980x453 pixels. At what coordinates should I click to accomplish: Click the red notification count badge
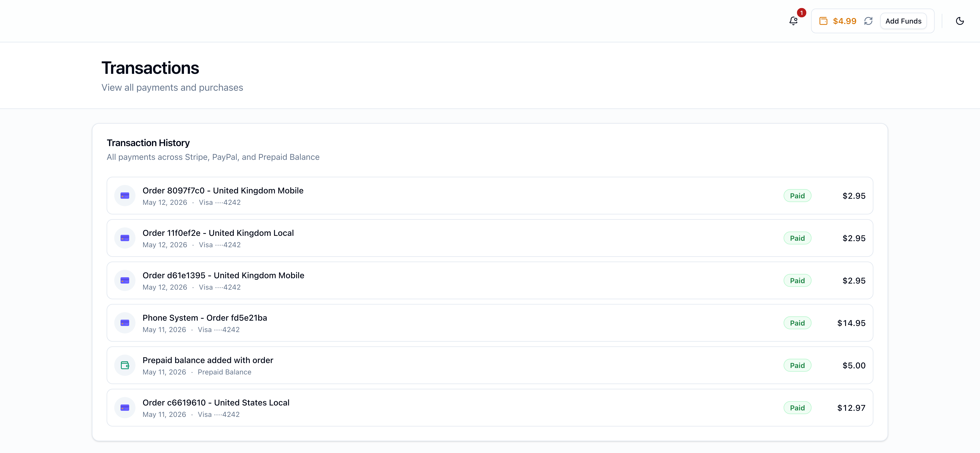[x=801, y=13]
